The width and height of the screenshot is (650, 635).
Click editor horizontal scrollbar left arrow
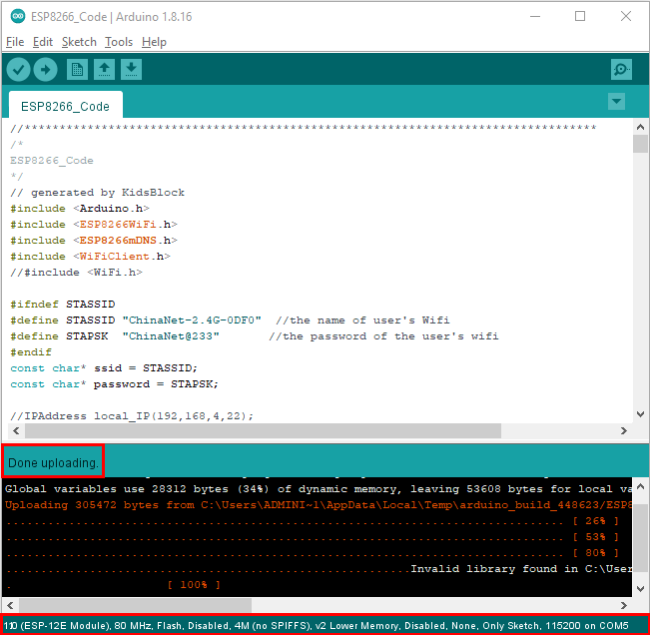[x=16, y=431]
